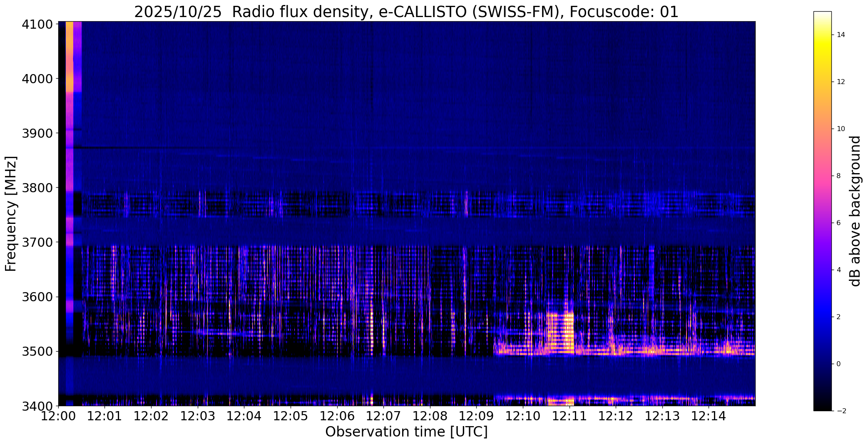Click the colorbar tick label 6

(x=838, y=223)
